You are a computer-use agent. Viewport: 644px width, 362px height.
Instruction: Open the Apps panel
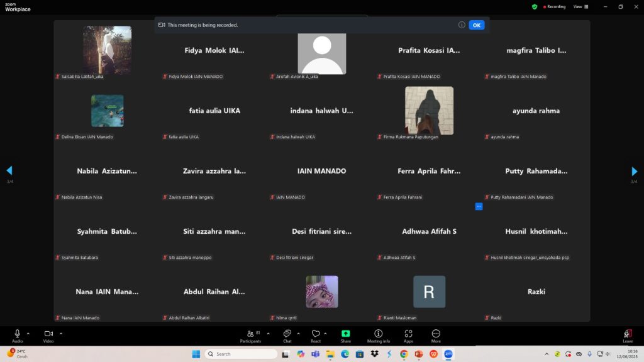click(408, 334)
